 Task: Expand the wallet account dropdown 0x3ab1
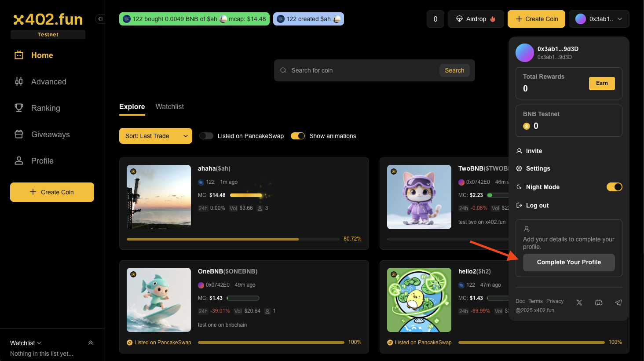pos(599,19)
